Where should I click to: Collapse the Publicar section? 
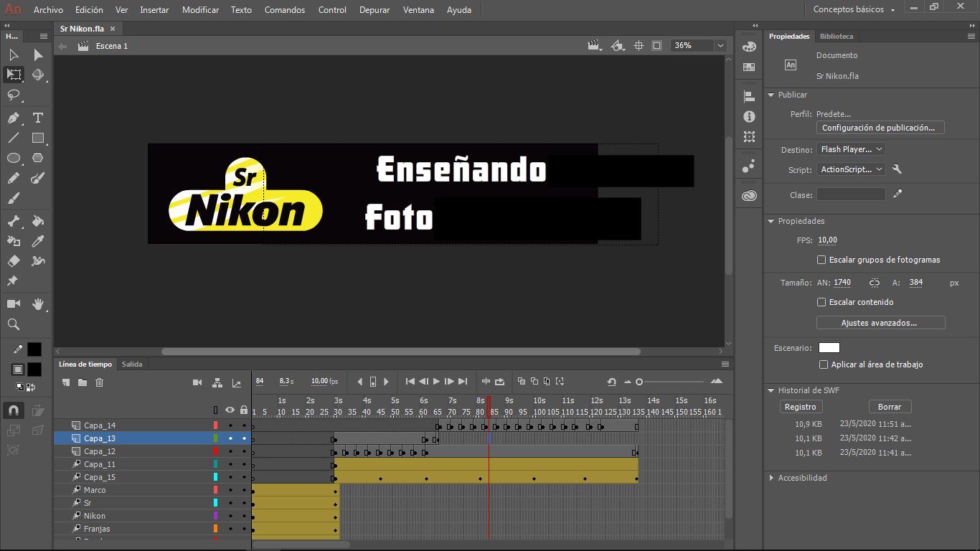(771, 95)
